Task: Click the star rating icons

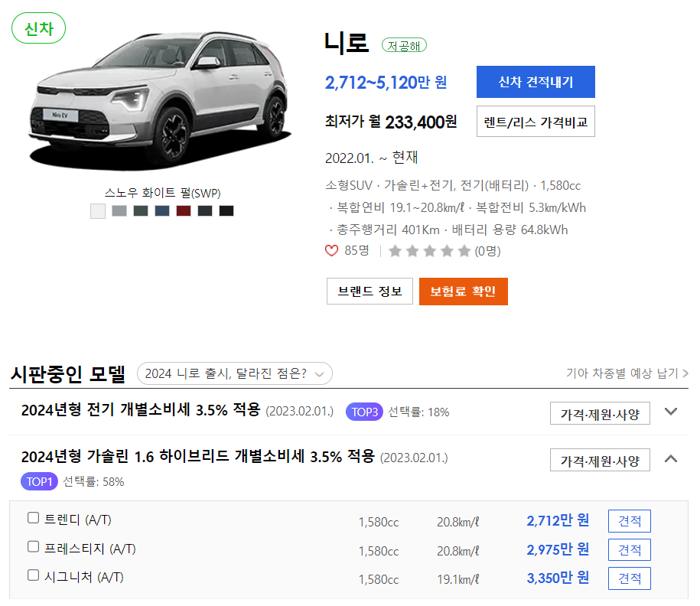Action: [x=429, y=251]
